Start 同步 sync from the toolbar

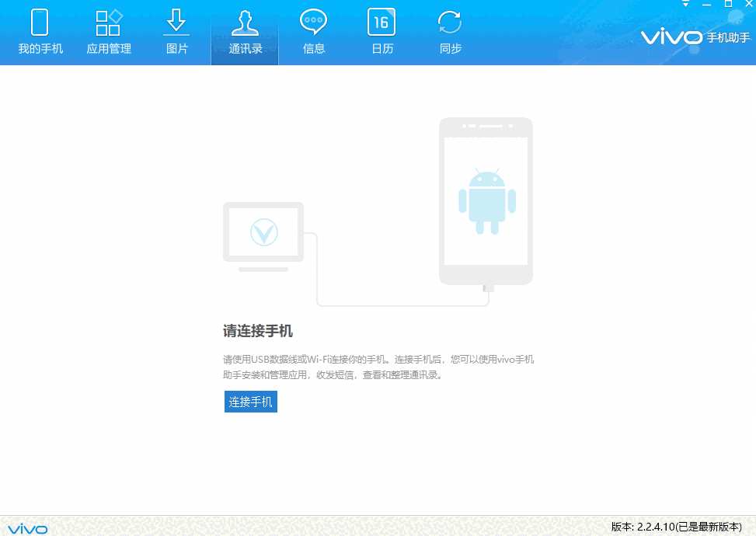pos(450,31)
